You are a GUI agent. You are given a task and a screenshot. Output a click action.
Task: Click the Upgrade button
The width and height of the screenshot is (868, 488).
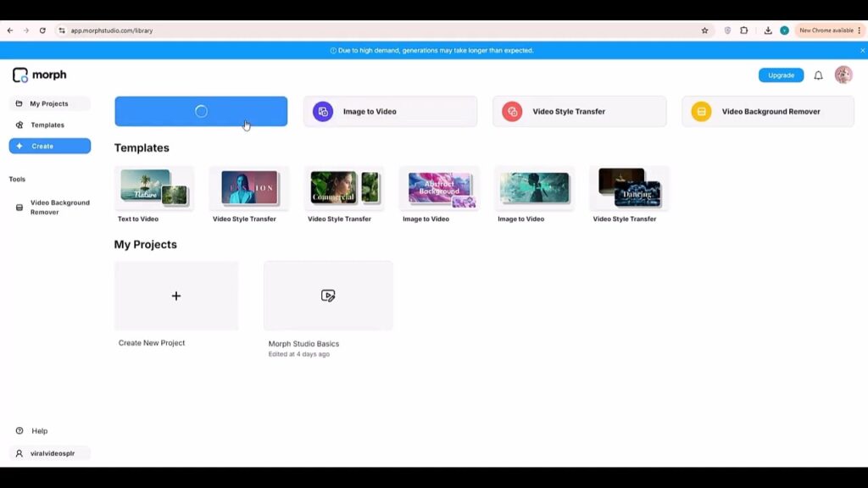pyautogui.click(x=781, y=75)
